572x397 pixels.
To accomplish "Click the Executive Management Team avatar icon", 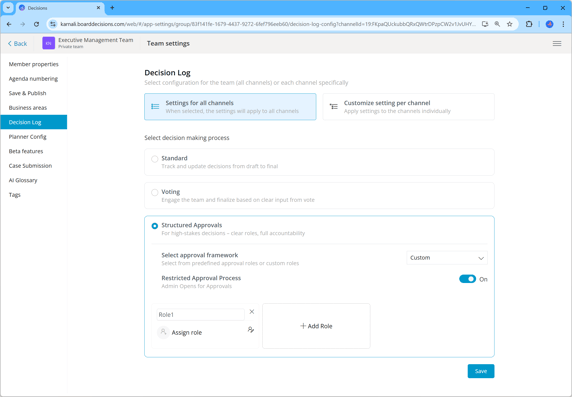I will pos(49,43).
